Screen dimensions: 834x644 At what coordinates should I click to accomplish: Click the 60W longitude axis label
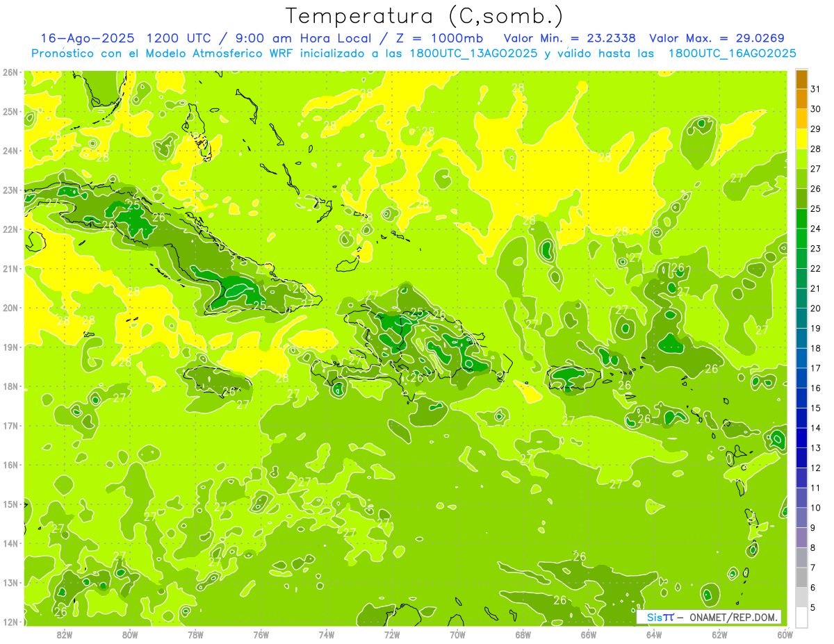[784, 635]
